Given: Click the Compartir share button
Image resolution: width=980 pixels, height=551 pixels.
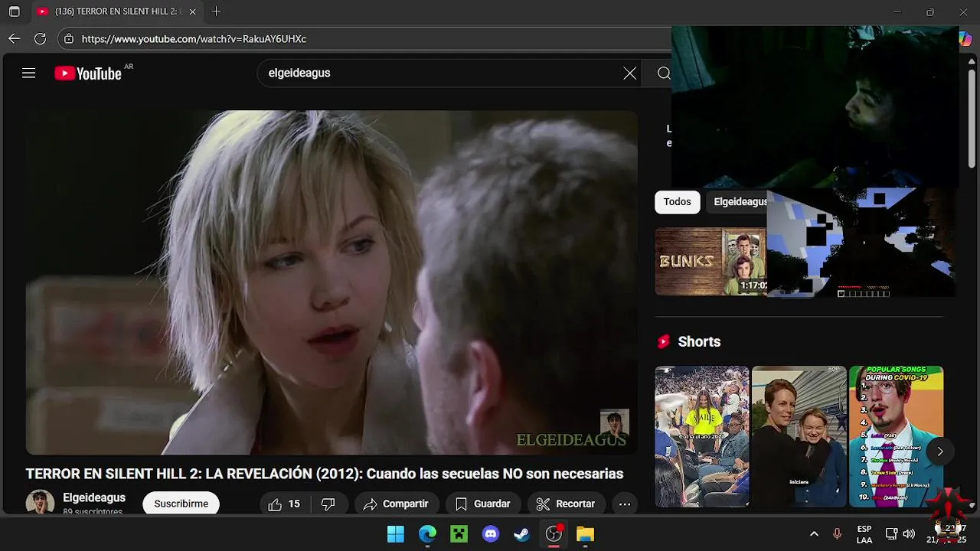Looking at the screenshot, I should click(x=396, y=504).
